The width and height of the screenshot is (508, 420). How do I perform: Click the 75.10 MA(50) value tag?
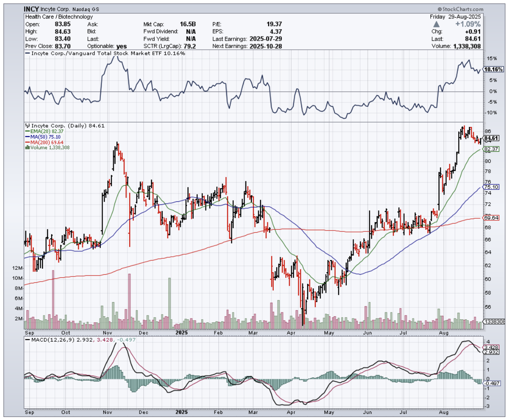pyautogui.click(x=491, y=187)
